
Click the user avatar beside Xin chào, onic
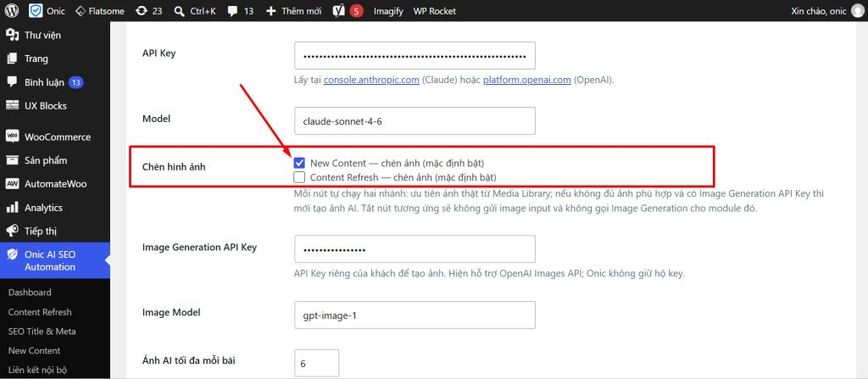(856, 10)
